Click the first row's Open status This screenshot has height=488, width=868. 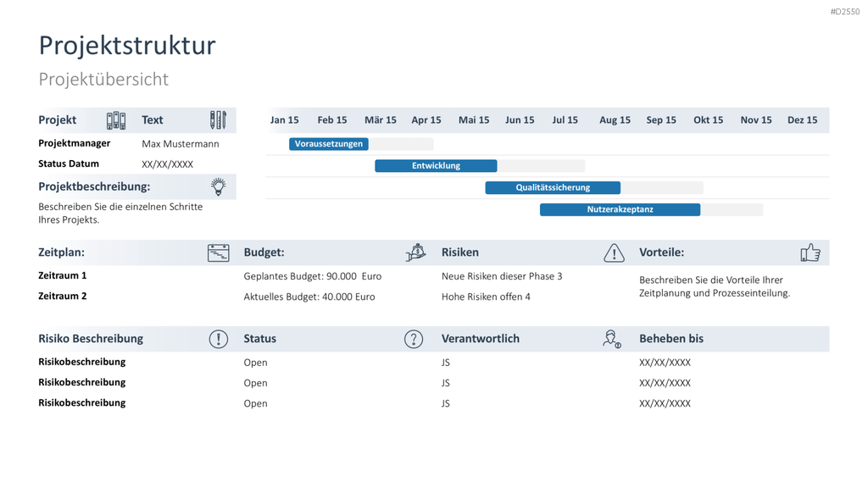tap(256, 363)
